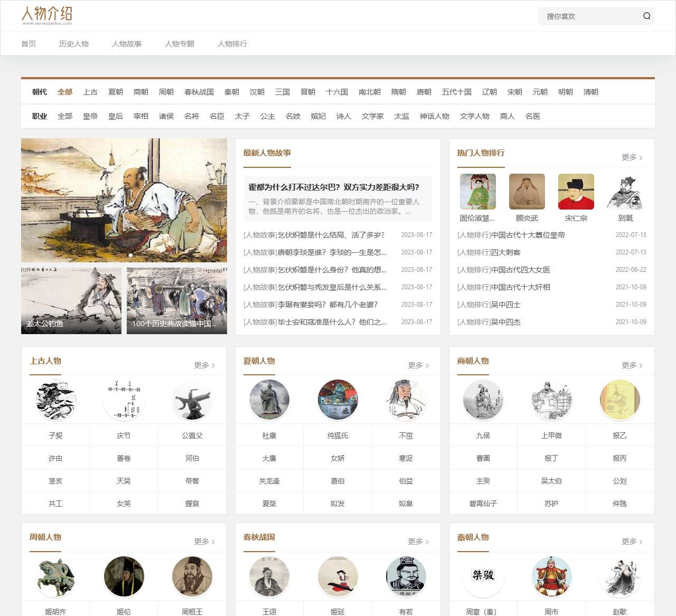
Task: Filter occupation by 神话人物
Action: pos(435,116)
